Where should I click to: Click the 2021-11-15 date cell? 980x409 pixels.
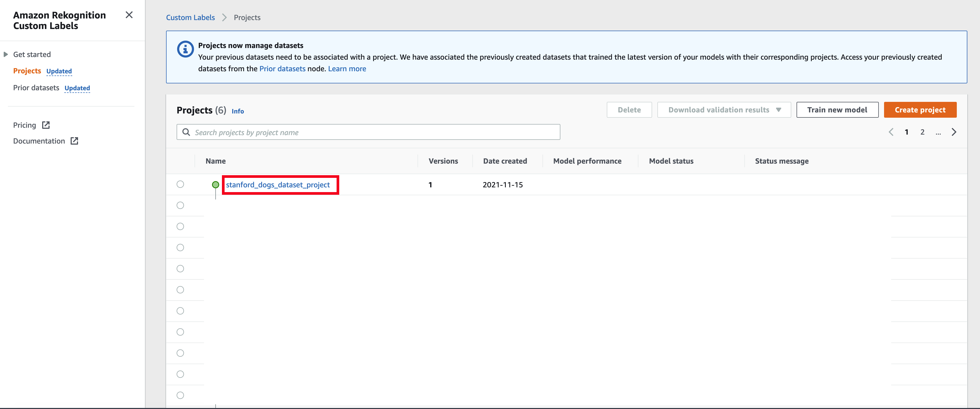point(503,185)
